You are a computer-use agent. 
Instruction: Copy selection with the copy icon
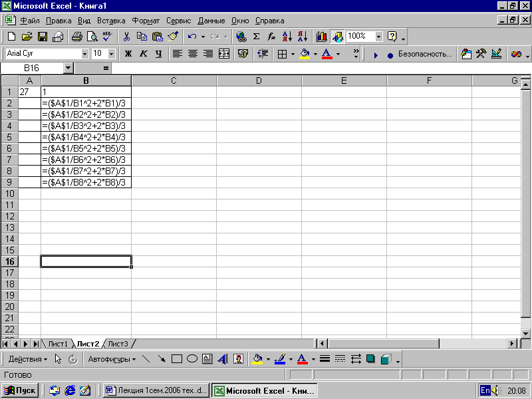click(142, 37)
